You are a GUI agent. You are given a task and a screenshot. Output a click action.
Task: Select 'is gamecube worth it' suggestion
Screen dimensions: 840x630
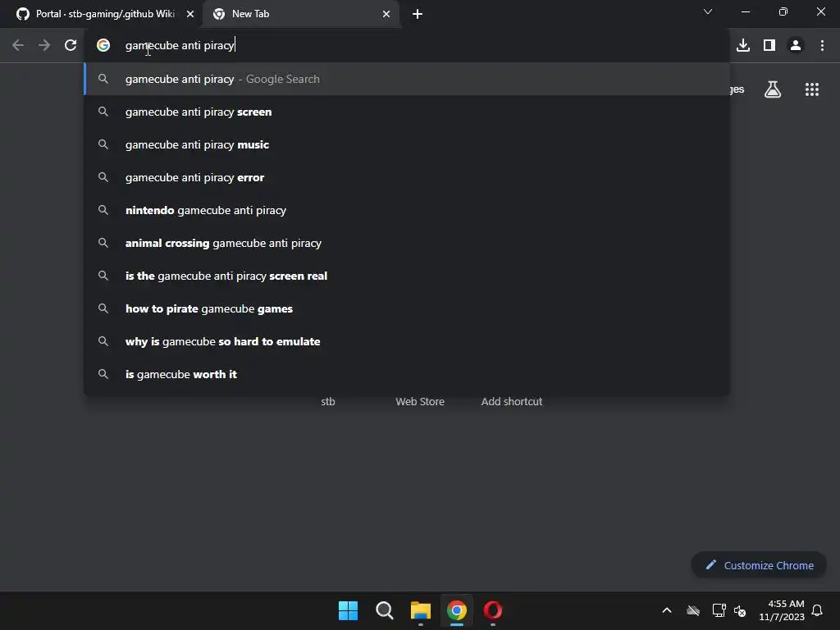click(x=407, y=374)
